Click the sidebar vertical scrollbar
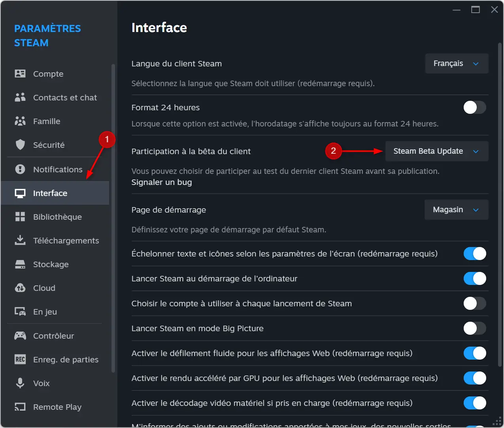 pos(113,217)
